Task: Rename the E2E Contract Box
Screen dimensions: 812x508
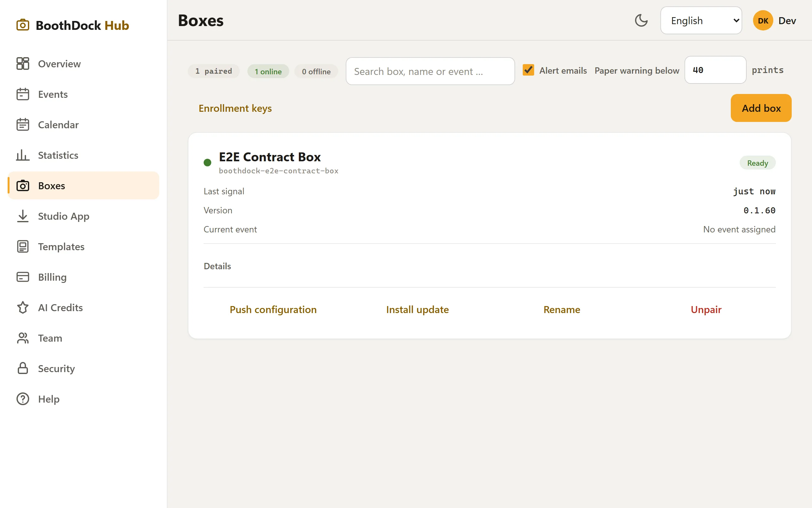Action: 562,310
